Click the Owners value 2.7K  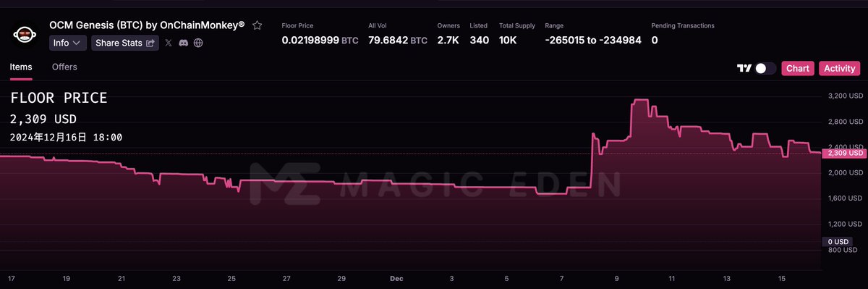click(x=448, y=40)
